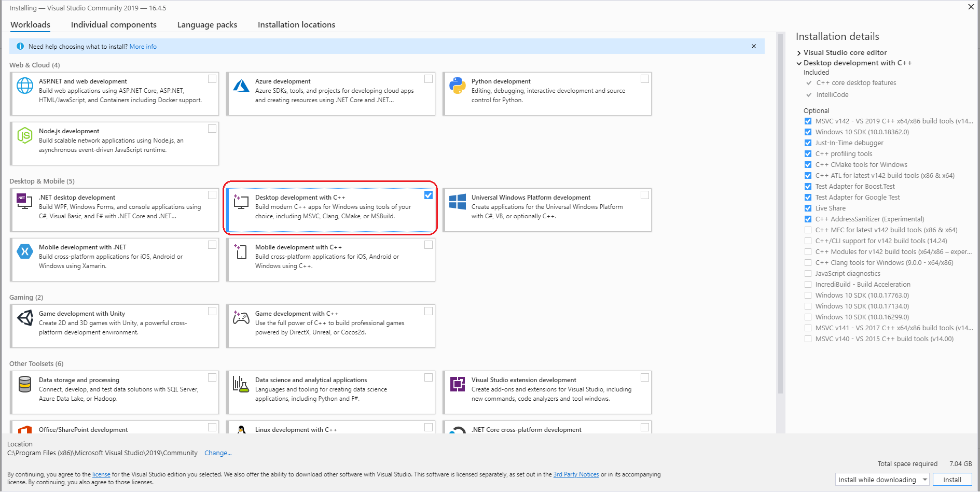The width and height of the screenshot is (980, 492).
Task: Check the Python development workload checkbox
Action: click(x=645, y=79)
